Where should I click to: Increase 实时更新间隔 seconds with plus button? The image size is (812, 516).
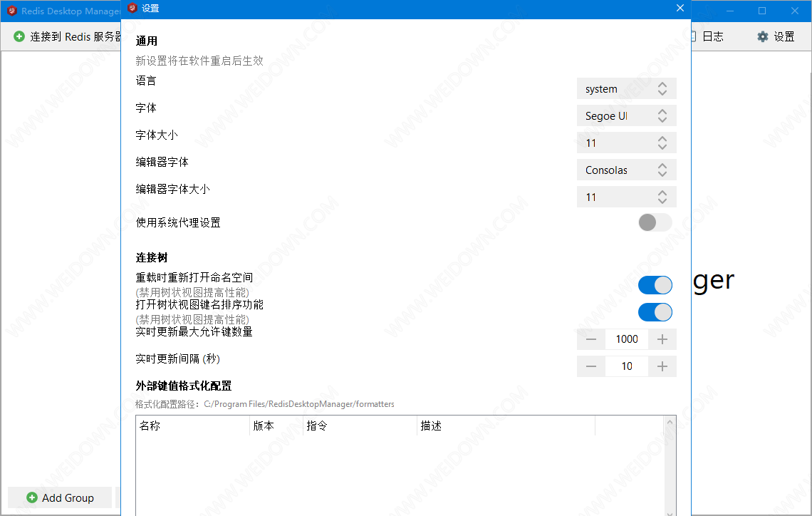pyautogui.click(x=662, y=366)
